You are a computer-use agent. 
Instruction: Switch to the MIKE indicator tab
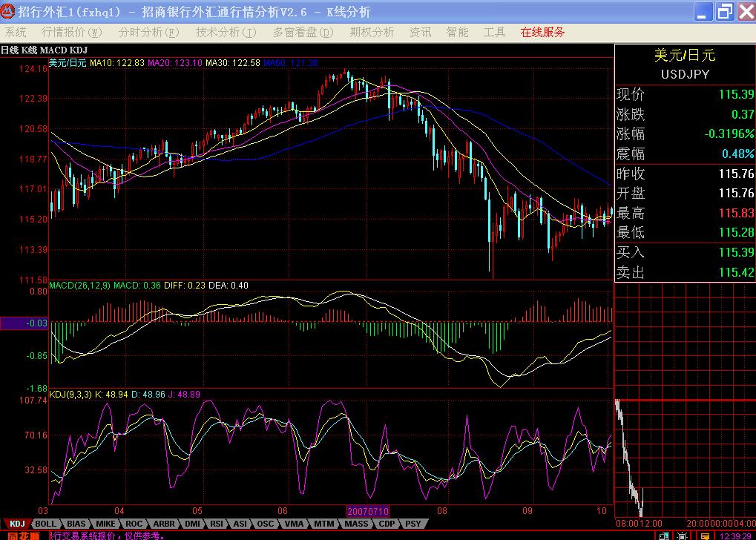105,524
